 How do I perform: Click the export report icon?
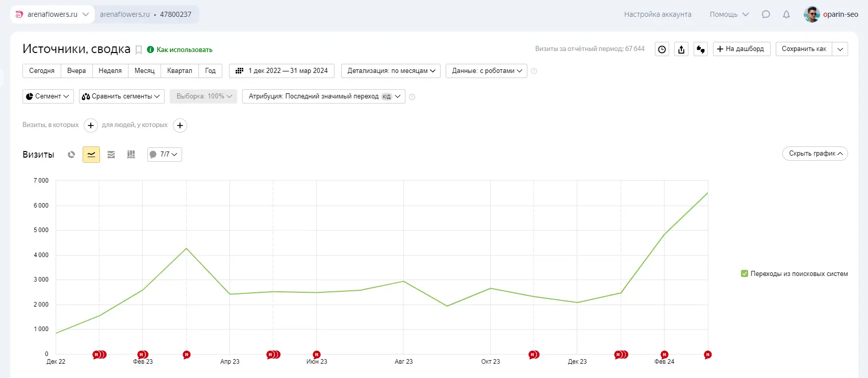681,49
